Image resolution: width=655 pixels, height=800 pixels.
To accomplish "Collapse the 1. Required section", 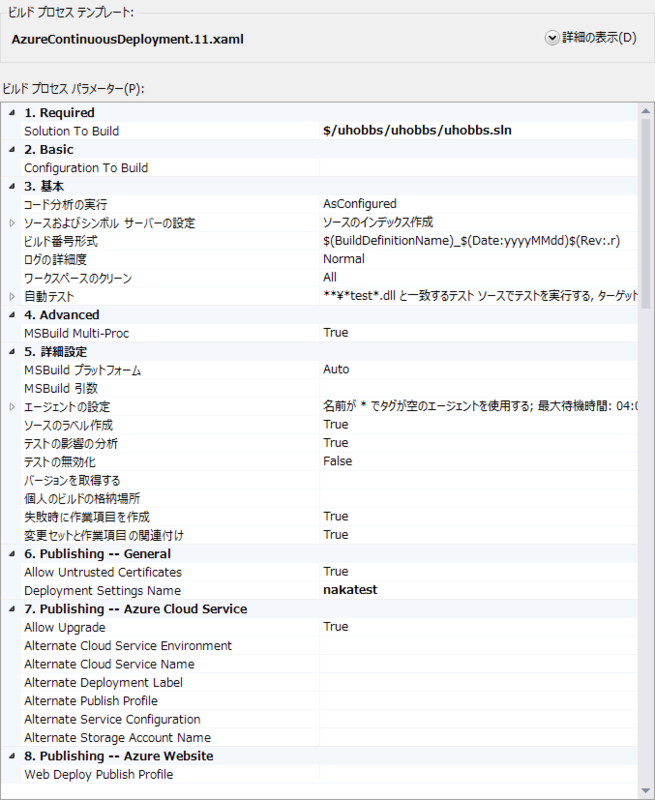I will point(12,113).
